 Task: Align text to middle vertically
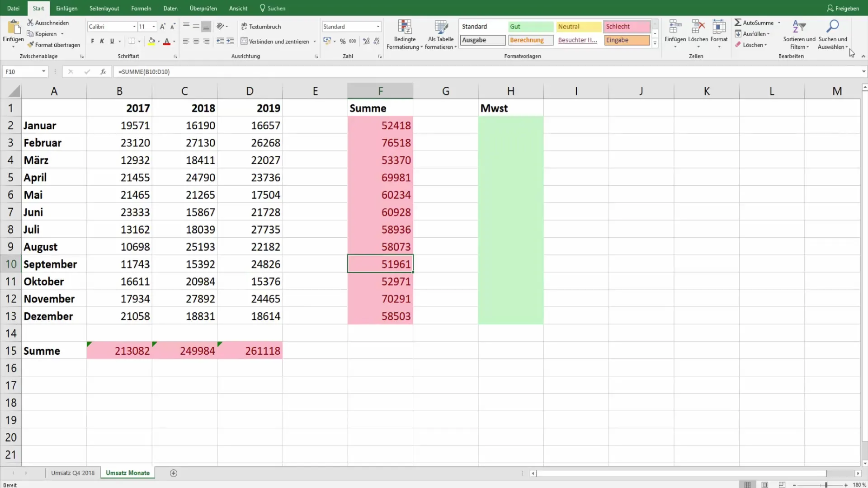pos(196,26)
